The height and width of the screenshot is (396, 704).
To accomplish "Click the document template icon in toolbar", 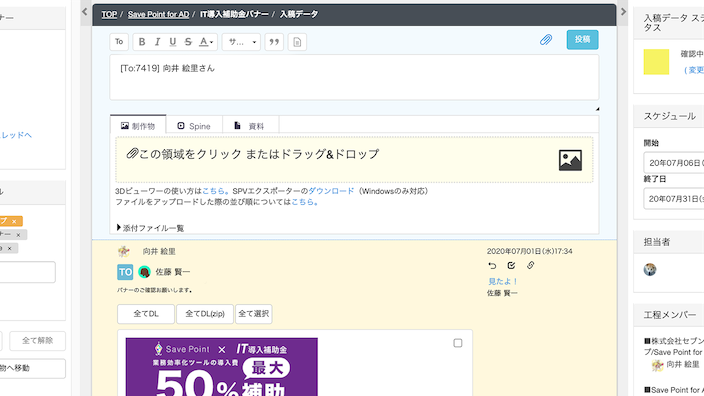I will (297, 42).
